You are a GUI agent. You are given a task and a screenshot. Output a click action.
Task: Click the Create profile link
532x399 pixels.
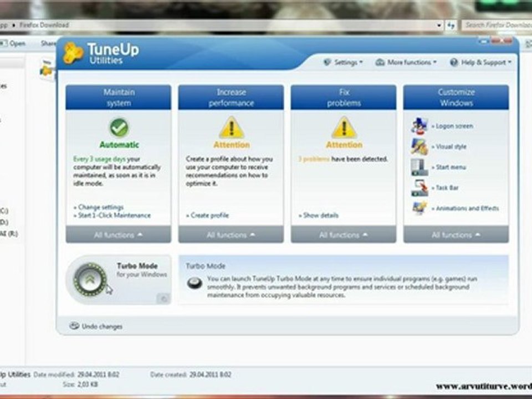click(209, 215)
